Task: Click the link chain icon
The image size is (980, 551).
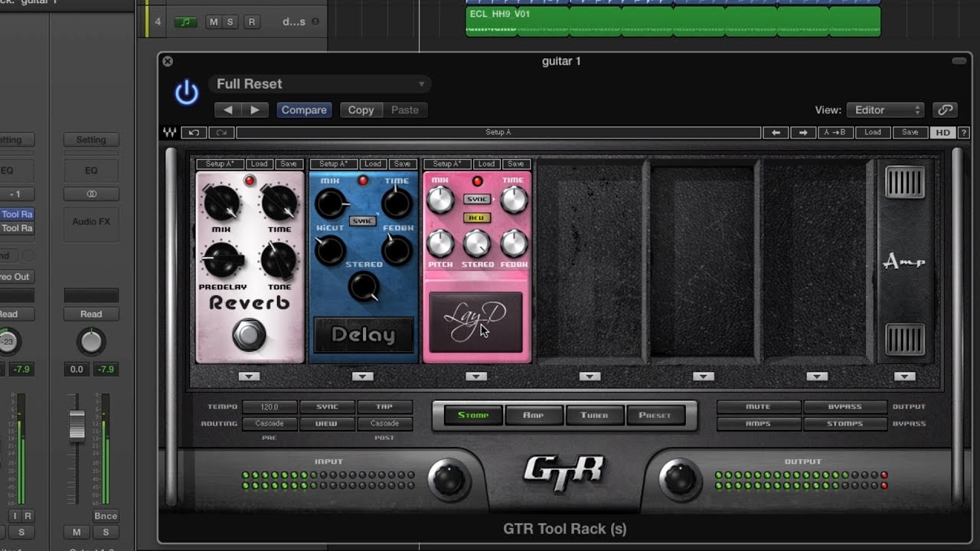Action: [x=945, y=110]
